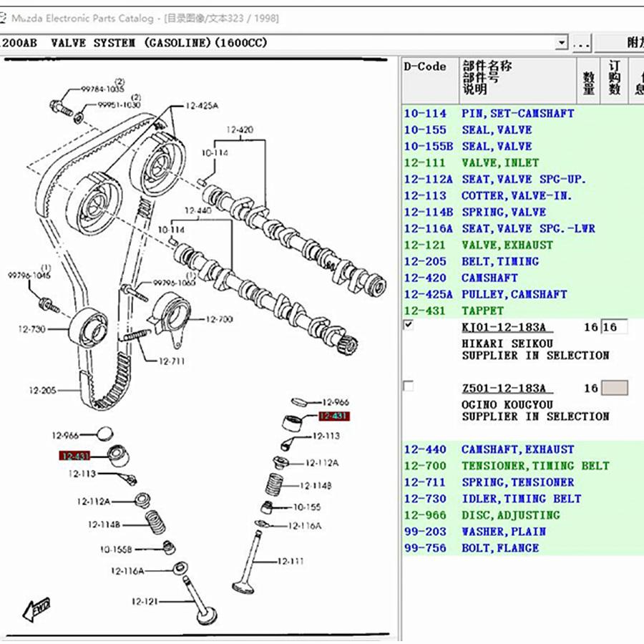Click the 12-711 tensioner spring callout

pos(171,361)
